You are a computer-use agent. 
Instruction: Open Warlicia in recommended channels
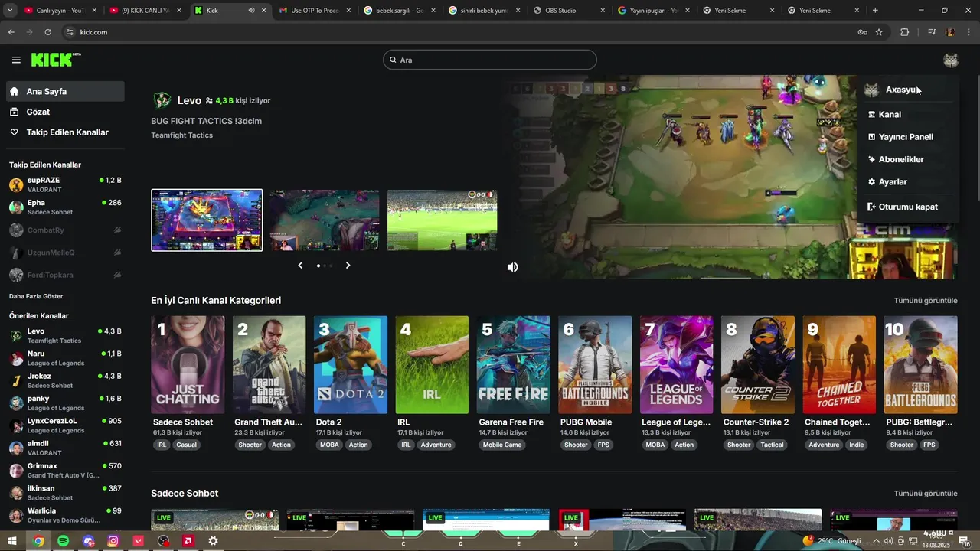point(65,515)
